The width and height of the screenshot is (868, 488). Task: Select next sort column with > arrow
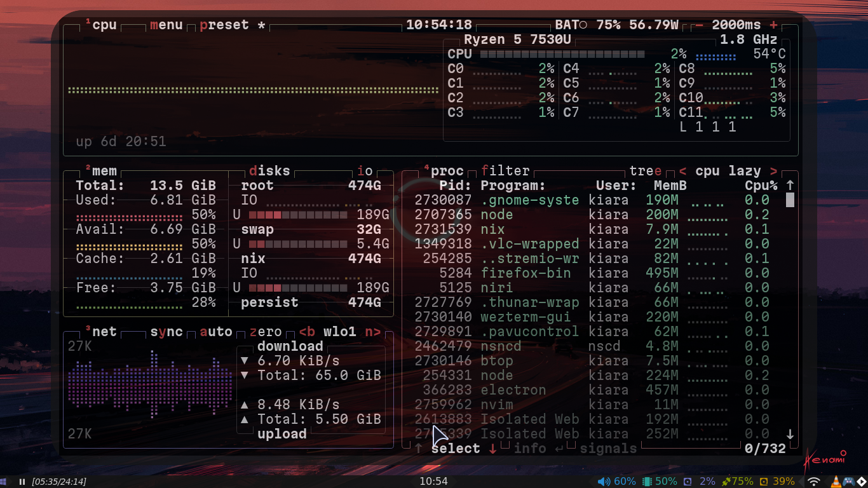click(x=773, y=171)
